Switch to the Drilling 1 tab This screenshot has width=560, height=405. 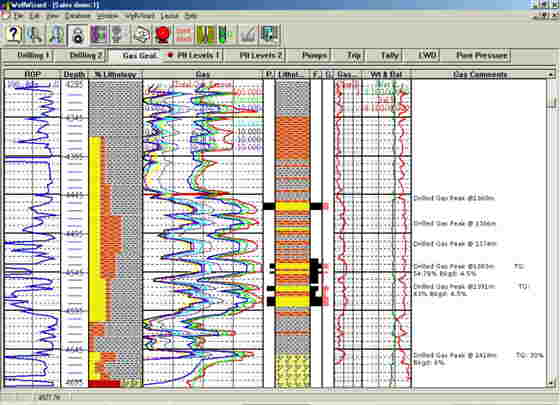(33, 55)
